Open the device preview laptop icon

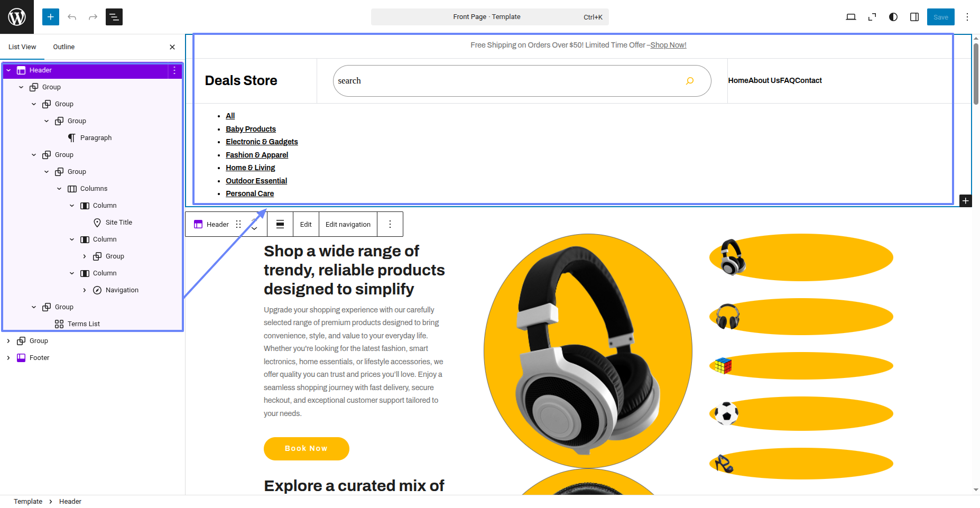point(851,17)
